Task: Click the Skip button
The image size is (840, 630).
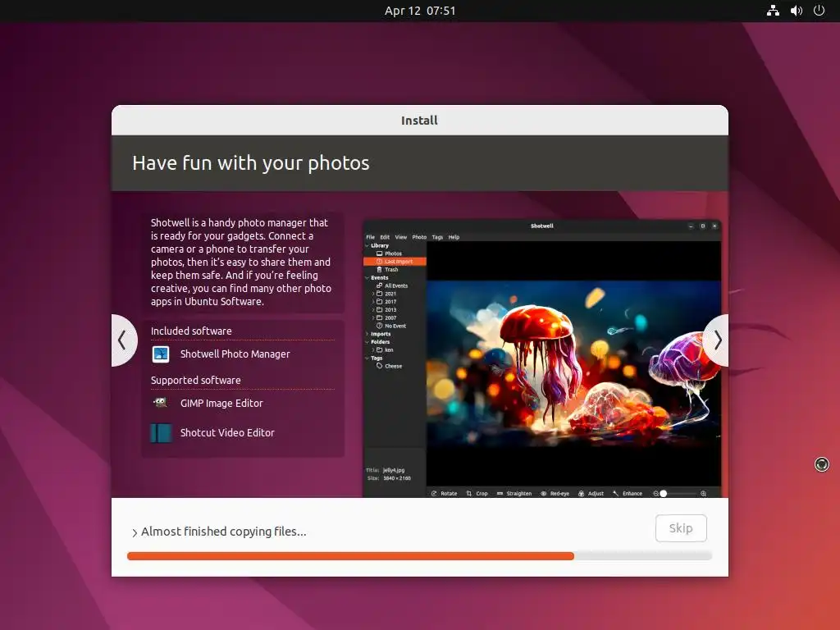Action: 681,528
